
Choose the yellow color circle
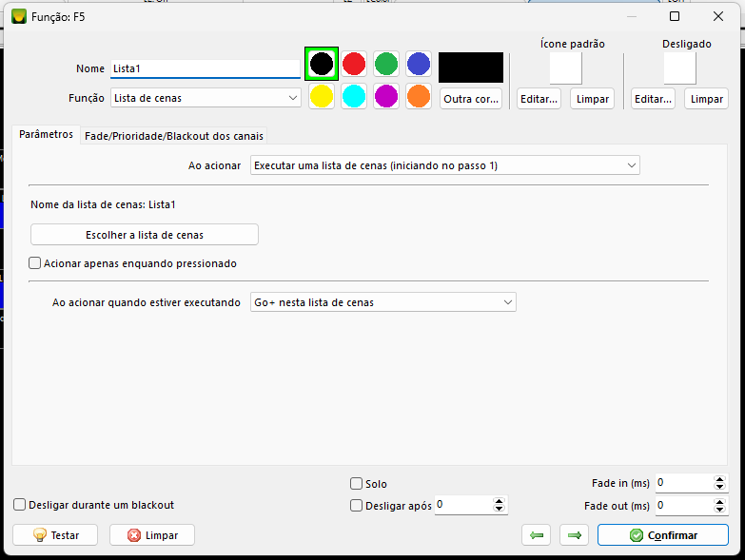coord(322,96)
